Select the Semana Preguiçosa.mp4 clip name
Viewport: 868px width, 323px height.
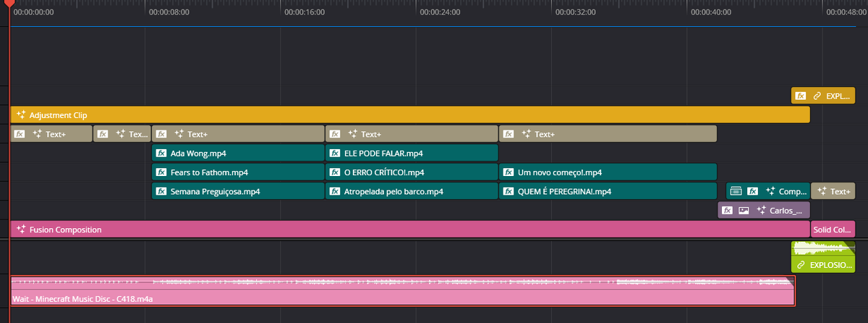tap(215, 191)
